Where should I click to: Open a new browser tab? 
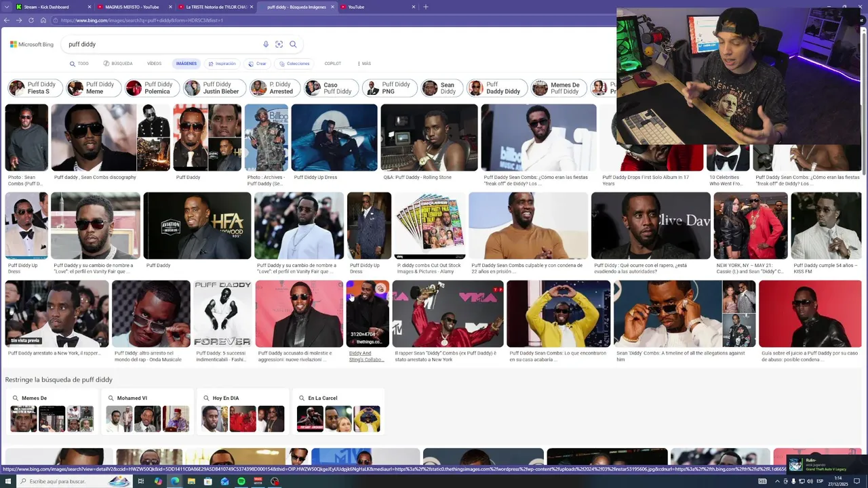(426, 7)
